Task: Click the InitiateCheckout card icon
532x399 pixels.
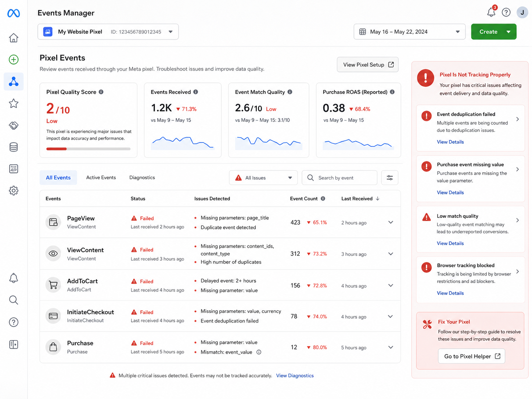Action: point(53,316)
